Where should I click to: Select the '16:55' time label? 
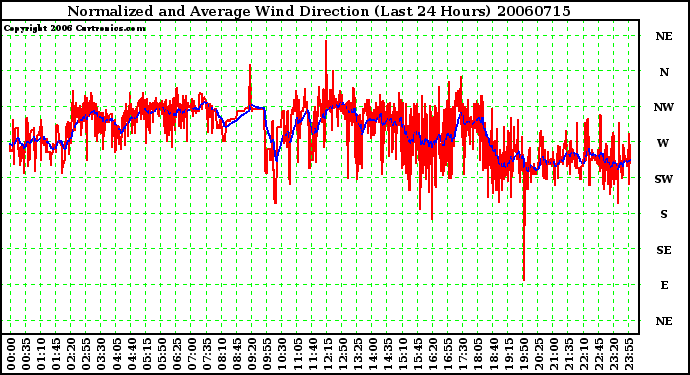coord(448,354)
